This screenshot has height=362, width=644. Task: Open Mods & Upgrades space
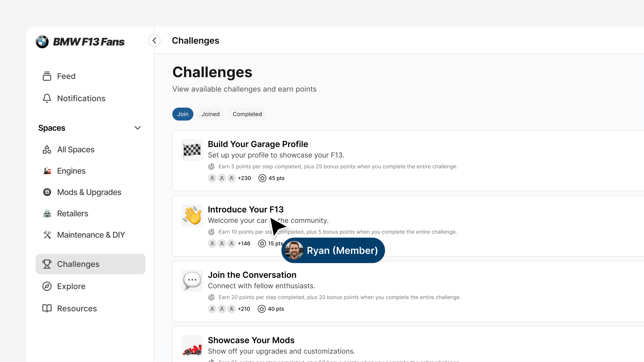point(89,192)
